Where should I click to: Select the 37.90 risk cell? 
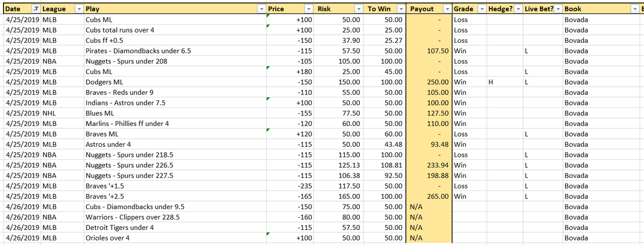click(x=338, y=40)
